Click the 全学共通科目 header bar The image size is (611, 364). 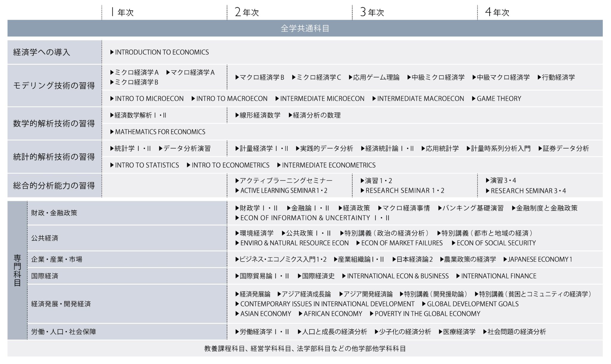point(305,28)
